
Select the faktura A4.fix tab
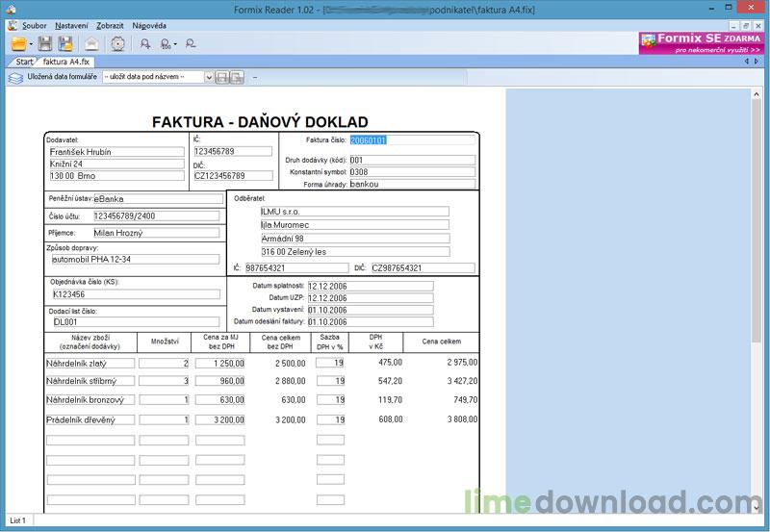tap(65, 62)
